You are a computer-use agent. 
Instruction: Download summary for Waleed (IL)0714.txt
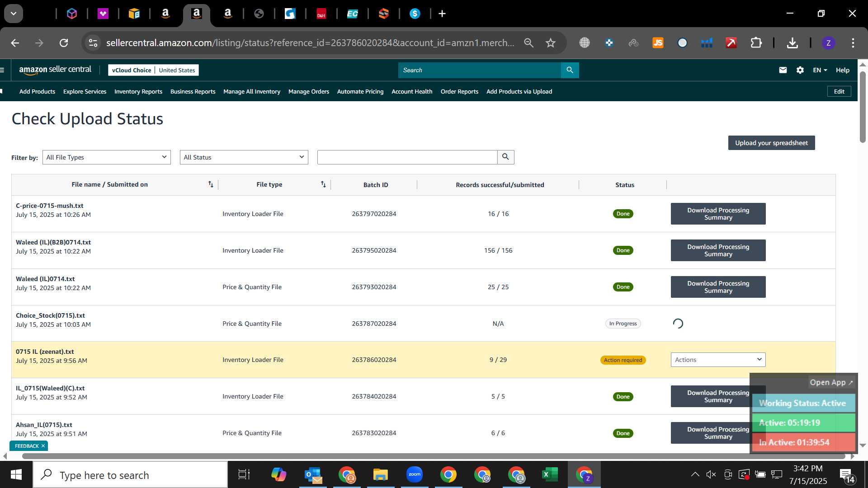click(718, 287)
